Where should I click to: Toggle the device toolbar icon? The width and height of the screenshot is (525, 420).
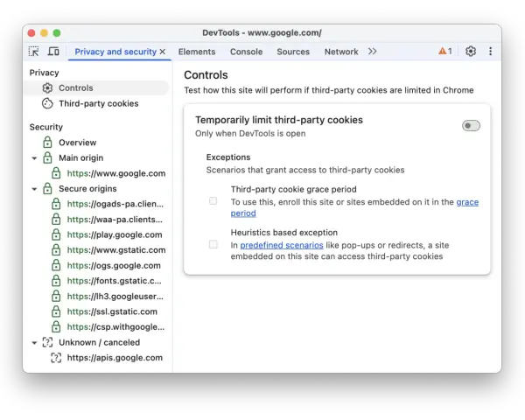[53, 52]
